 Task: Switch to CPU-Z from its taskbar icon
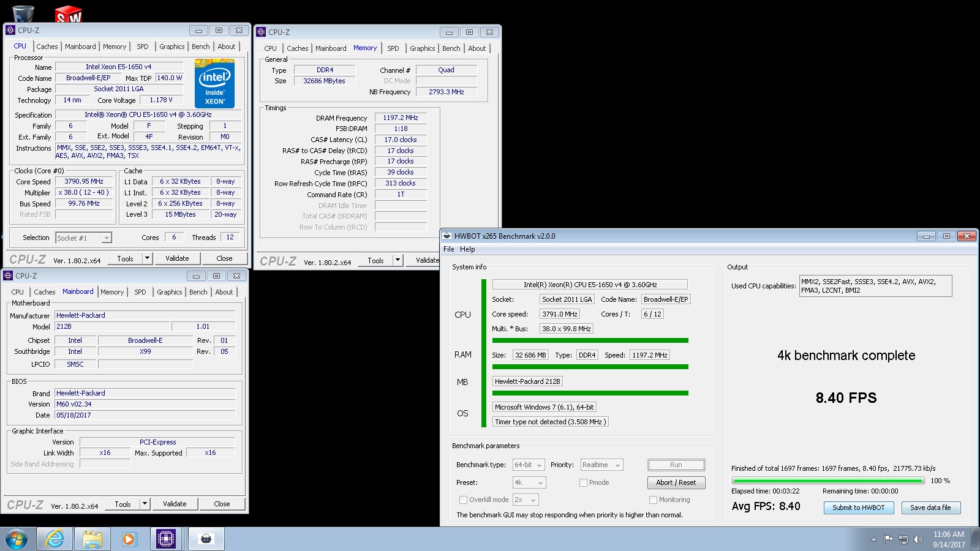pyautogui.click(x=166, y=539)
